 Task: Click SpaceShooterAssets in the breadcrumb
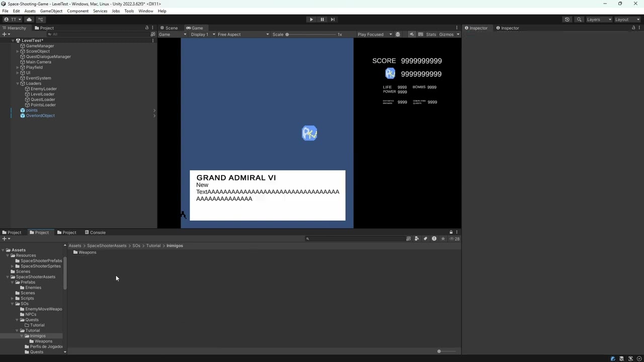(107, 246)
